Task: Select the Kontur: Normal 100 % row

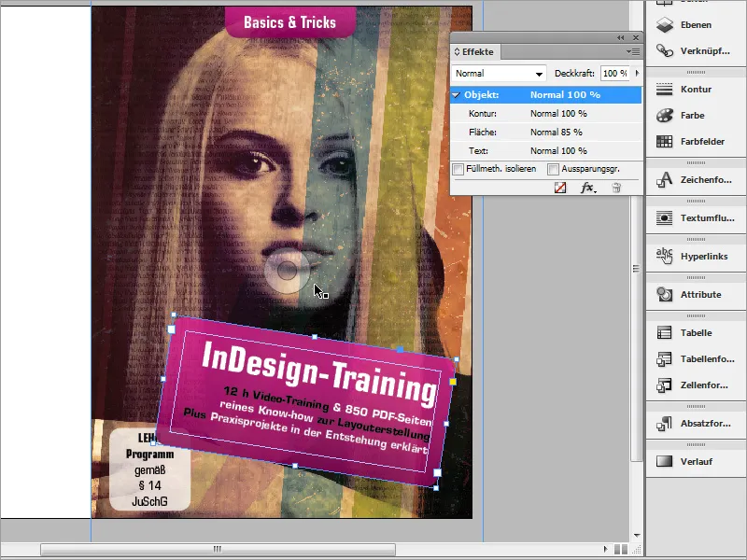Action: pos(546,113)
